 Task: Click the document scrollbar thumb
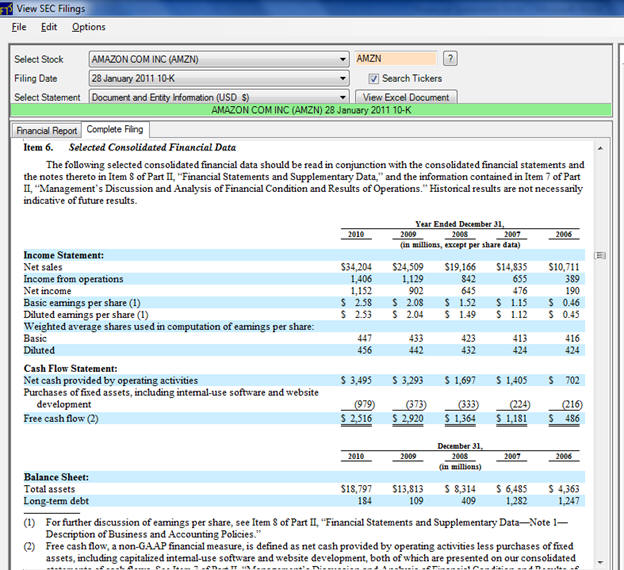coord(600,255)
